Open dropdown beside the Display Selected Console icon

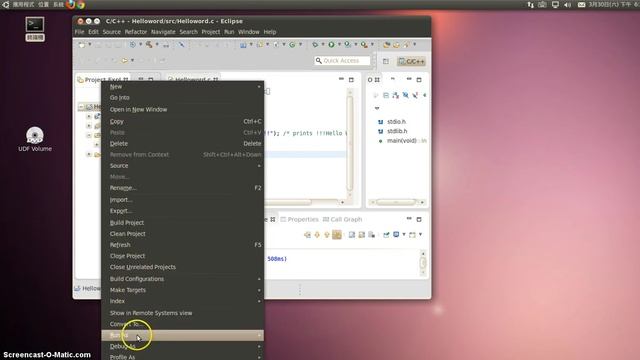click(404, 235)
